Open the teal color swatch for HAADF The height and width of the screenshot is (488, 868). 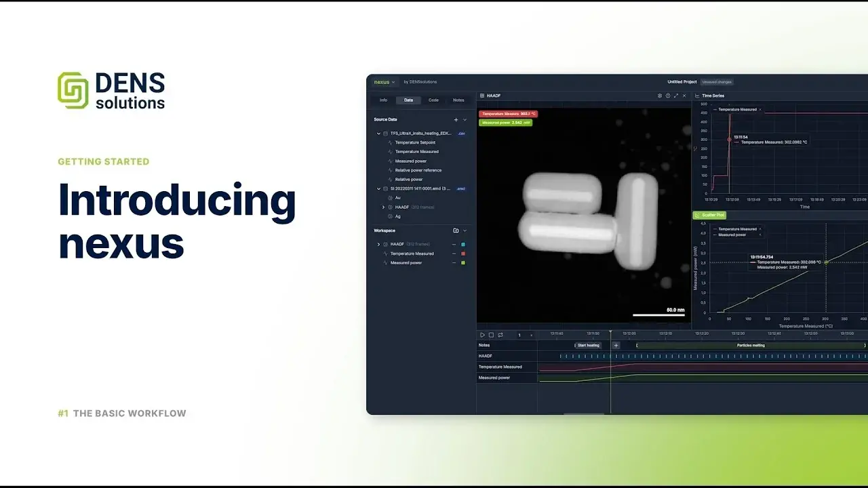(463, 244)
